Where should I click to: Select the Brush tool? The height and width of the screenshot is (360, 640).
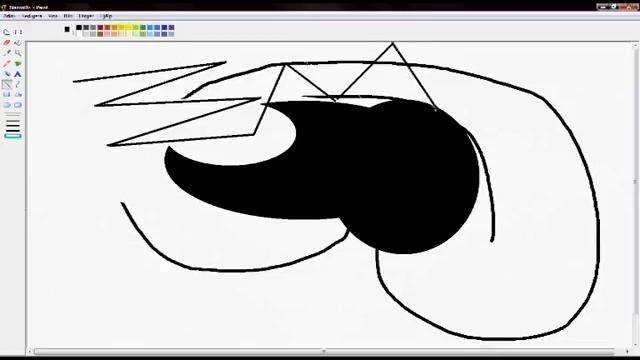(x=18, y=64)
